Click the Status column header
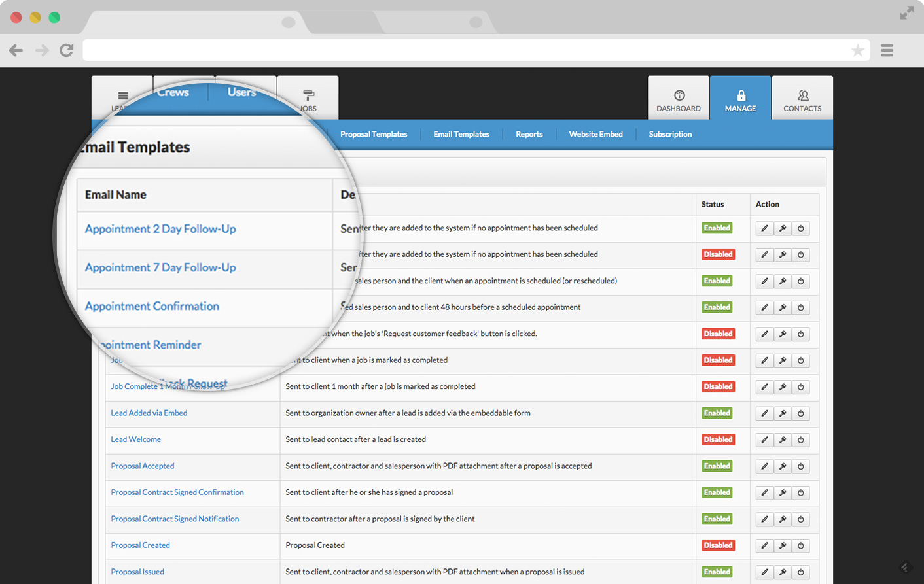This screenshot has height=584, width=924. 713,205
